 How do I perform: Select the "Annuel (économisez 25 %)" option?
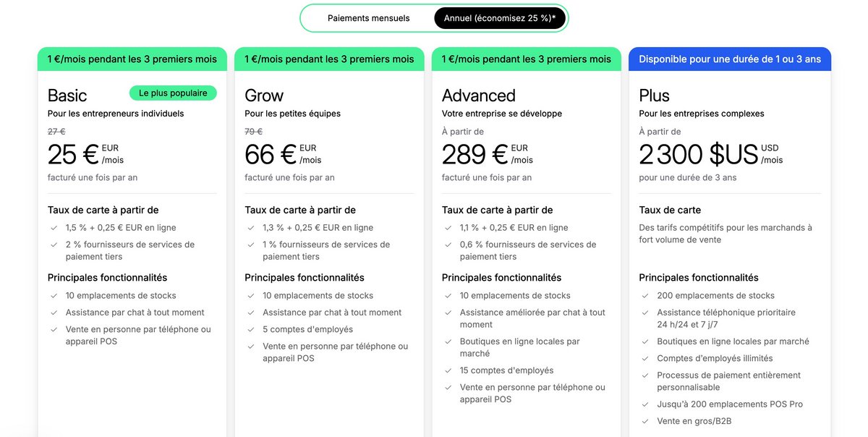(x=500, y=18)
